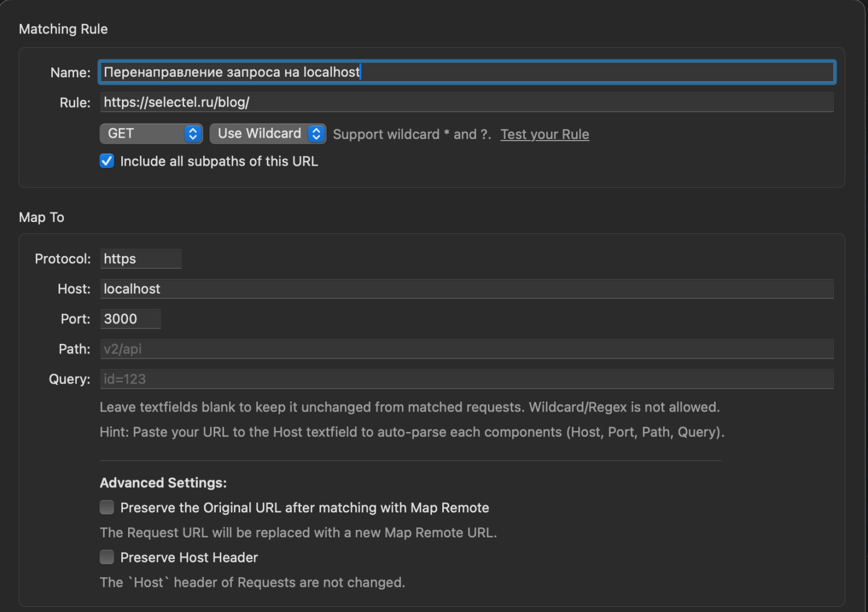Click the Name text field
The image size is (868, 612).
pos(467,72)
